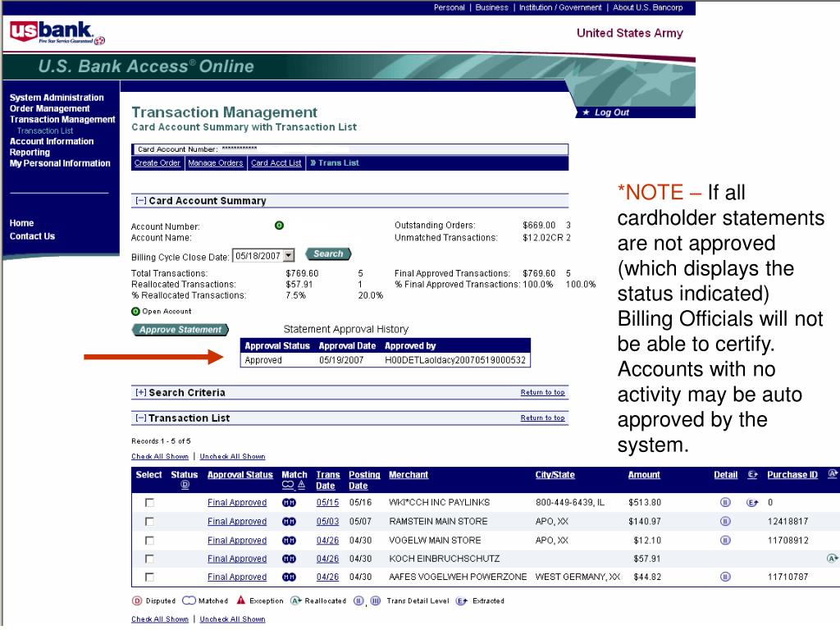Expand Search Criteria section

141,392
